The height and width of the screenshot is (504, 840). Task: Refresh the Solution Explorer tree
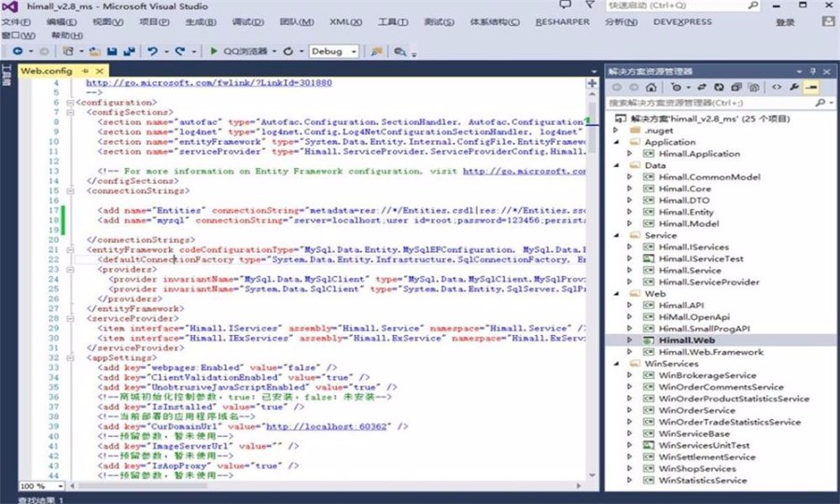tap(719, 87)
